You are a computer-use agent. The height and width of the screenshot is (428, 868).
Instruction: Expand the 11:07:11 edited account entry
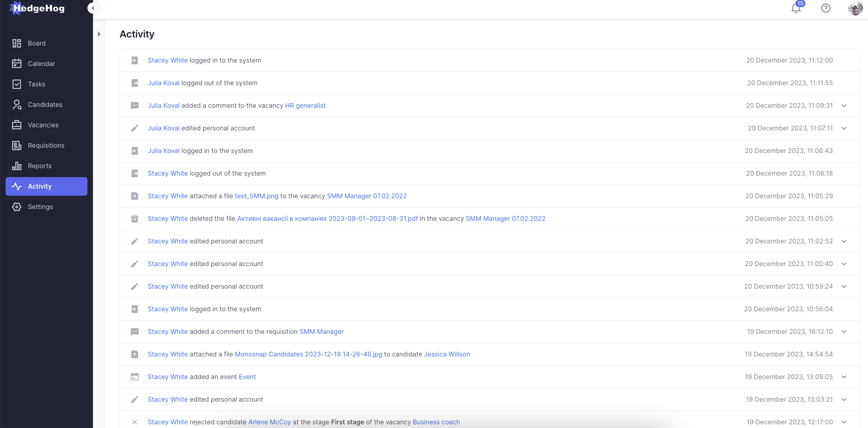[844, 128]
